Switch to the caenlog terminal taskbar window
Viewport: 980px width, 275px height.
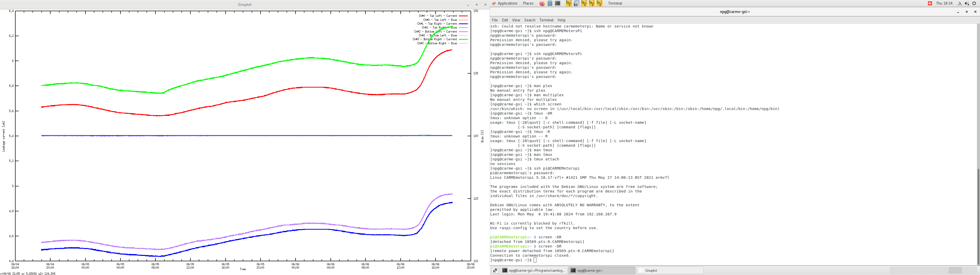(533, 270)
